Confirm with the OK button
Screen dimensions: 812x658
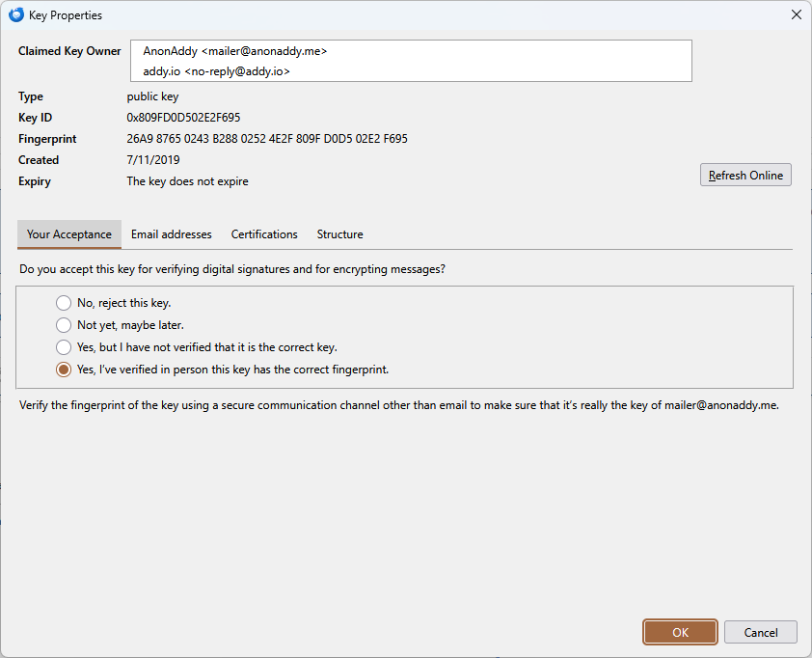pos(680,632)
